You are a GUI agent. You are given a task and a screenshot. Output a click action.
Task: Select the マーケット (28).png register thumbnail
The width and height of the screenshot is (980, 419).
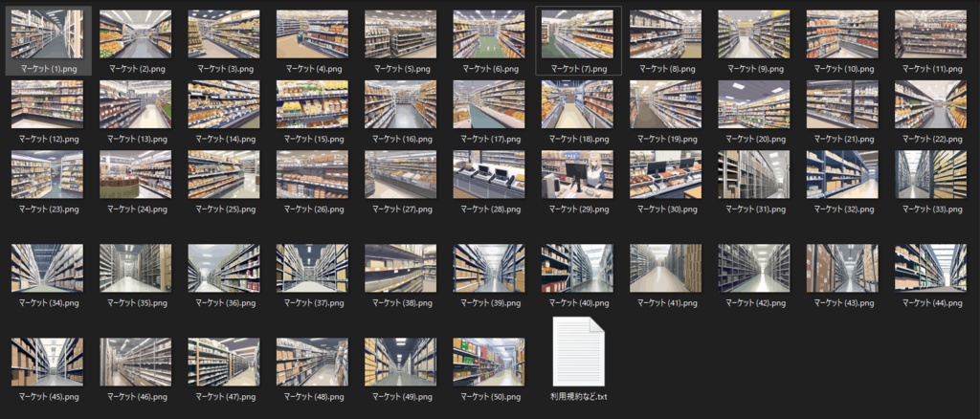(489, 174)
